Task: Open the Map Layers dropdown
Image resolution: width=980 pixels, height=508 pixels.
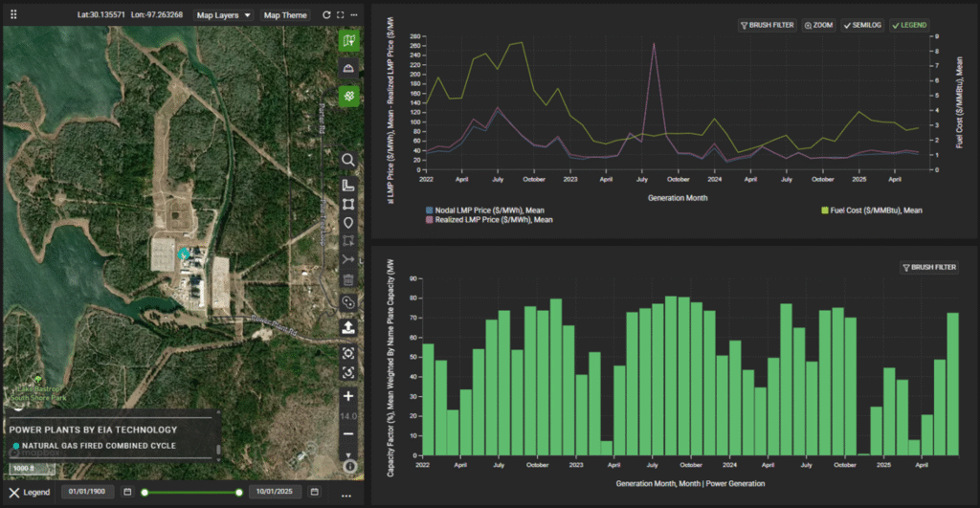Action: coord(223,15)
